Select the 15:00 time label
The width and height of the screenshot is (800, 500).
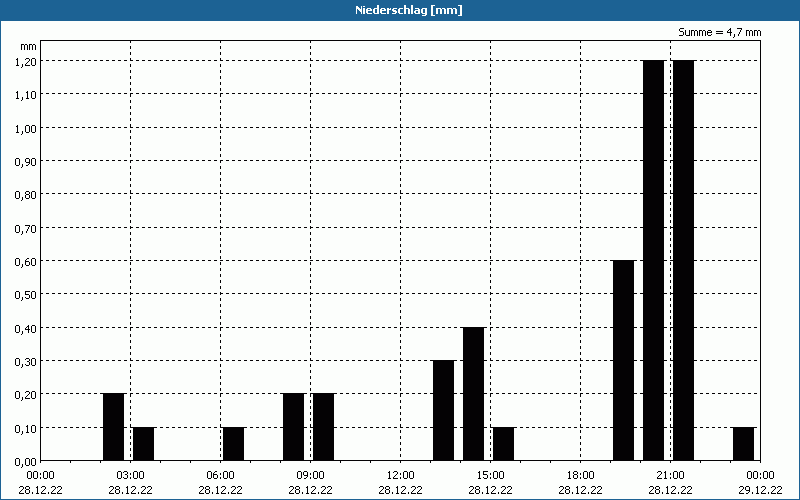click(491, 476)
